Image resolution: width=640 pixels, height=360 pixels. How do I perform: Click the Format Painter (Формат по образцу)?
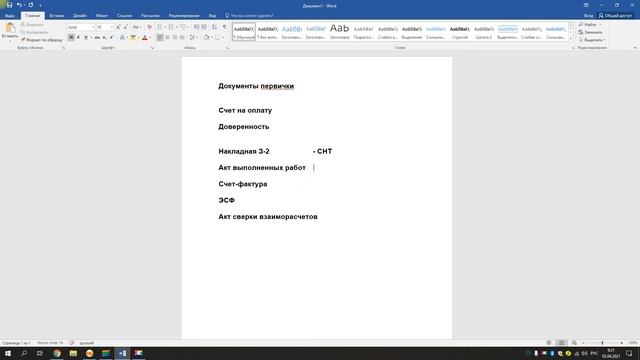click(x=42, y=40)
